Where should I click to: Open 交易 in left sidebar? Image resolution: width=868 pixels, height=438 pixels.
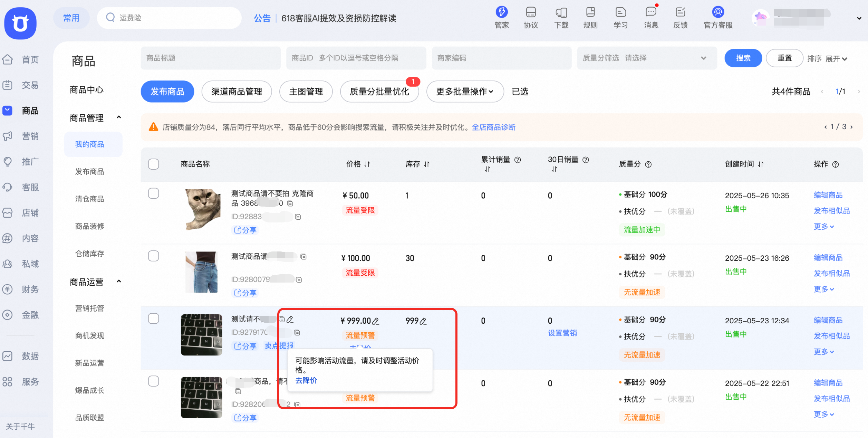21,85
